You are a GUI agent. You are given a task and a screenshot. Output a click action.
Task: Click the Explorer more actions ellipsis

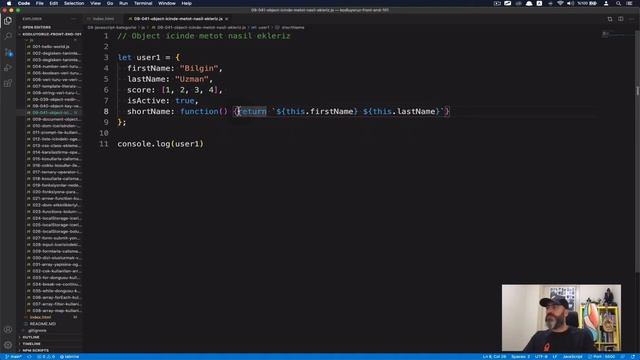tap(74, 19)
